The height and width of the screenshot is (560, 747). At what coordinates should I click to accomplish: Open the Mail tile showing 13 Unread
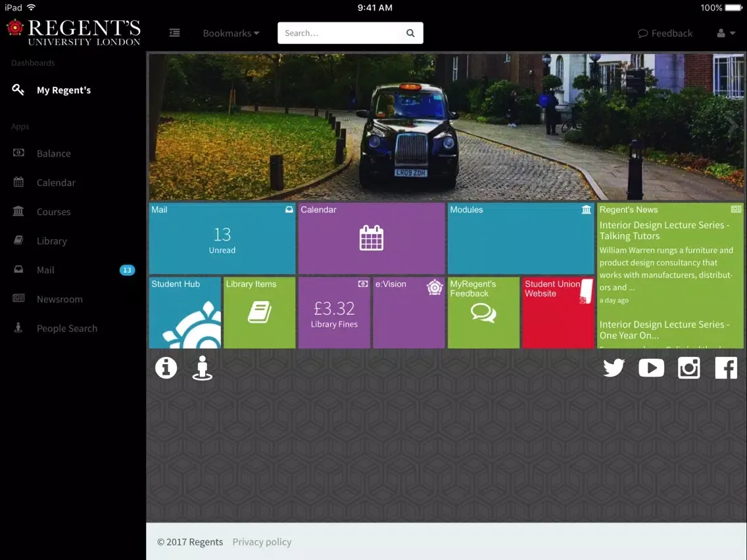222,238
